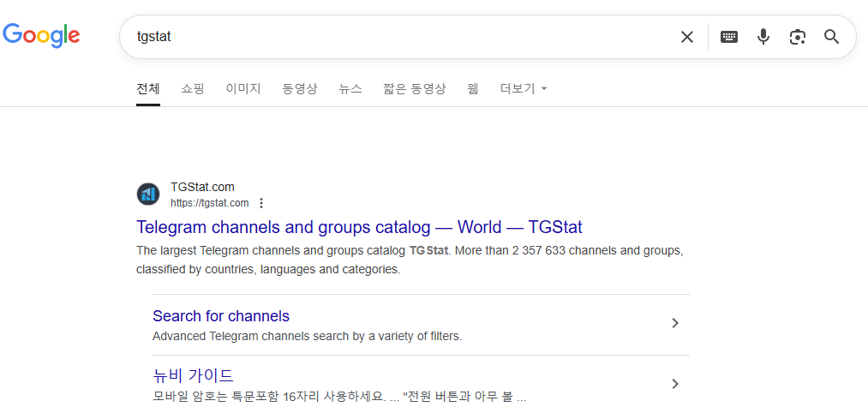
Task: Click the '모바일 암호는 특문포함' snippet text
Action: click(x=339, y=397)
